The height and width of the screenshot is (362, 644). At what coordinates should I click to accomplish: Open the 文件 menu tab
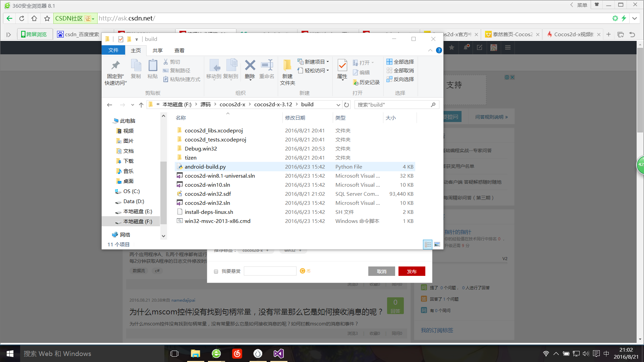point(113,50)
